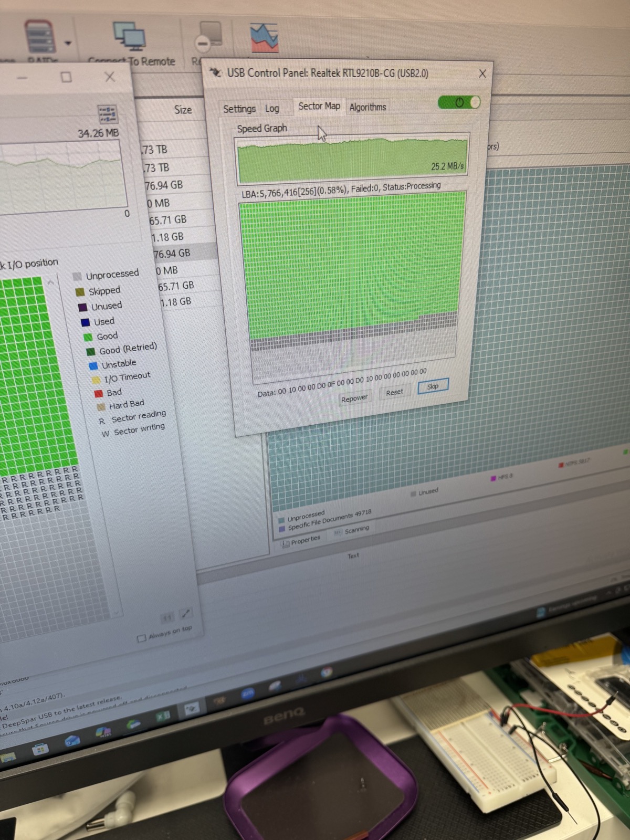The height and width of the screenshot is (840, 630).
Task: Click the expand arrows icon in left window
Action: coord(186,613)
